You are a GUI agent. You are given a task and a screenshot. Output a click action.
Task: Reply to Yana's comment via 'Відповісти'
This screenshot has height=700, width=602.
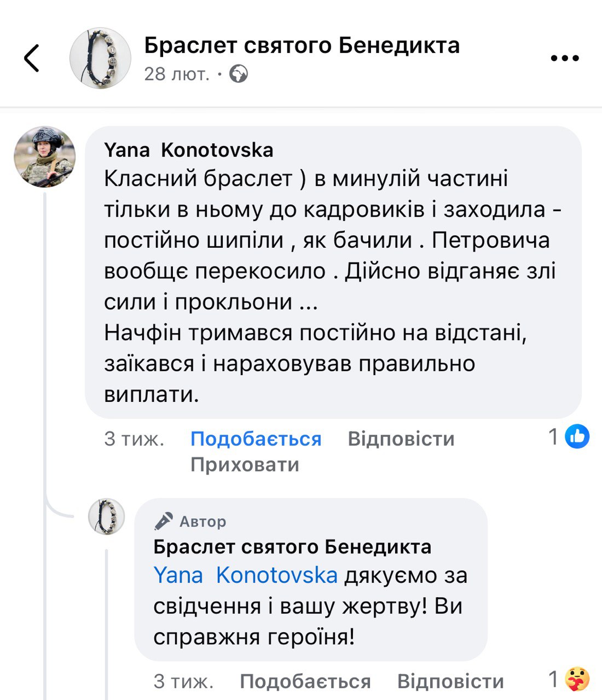tap(401, 439)
